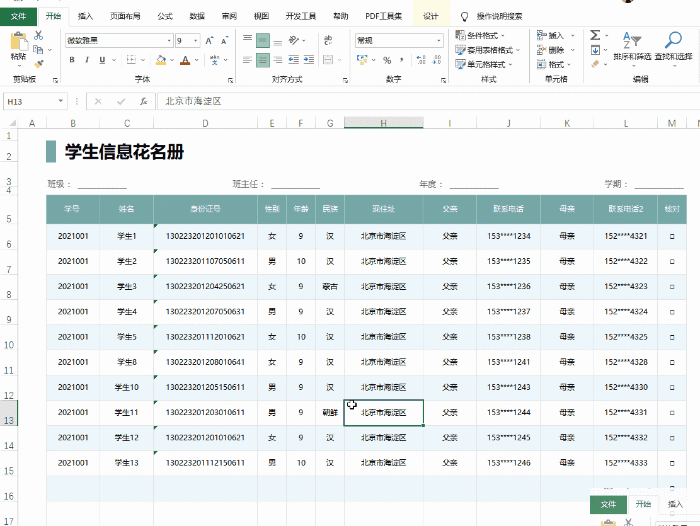
Task: Switch to the 插入 ribbon tab
Action: (85, 17)
